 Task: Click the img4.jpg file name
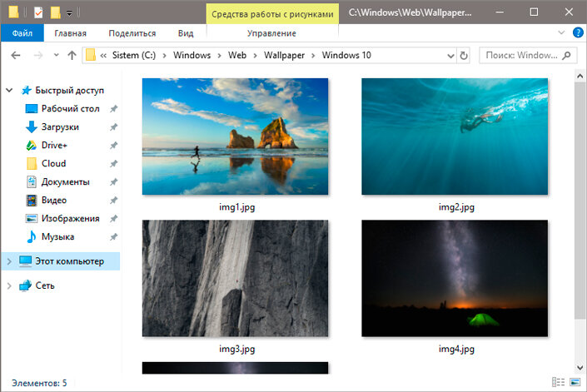tap(456, 350)
